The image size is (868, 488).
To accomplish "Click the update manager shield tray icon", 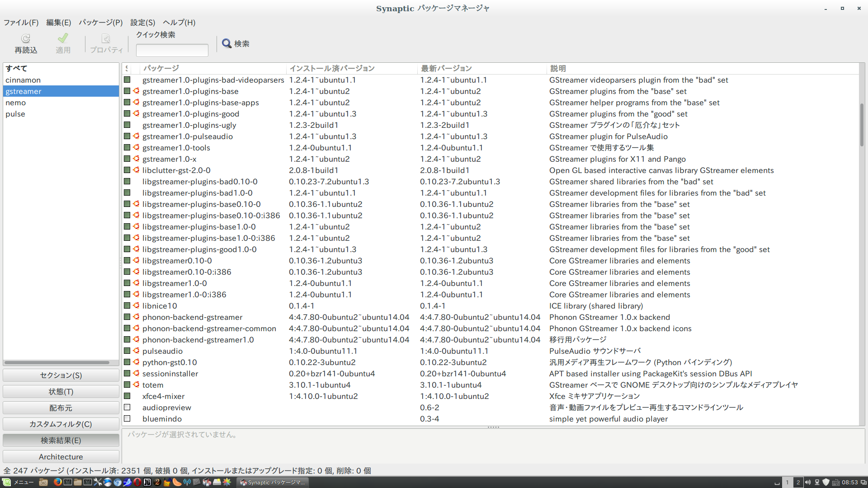I will coord(826,482).
